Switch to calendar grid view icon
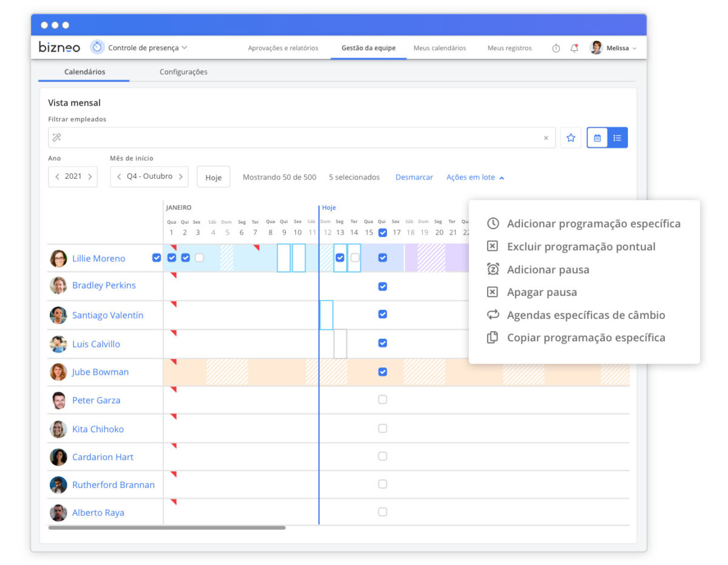The width and height of the screenshot is (728, 565). (597, 138)
